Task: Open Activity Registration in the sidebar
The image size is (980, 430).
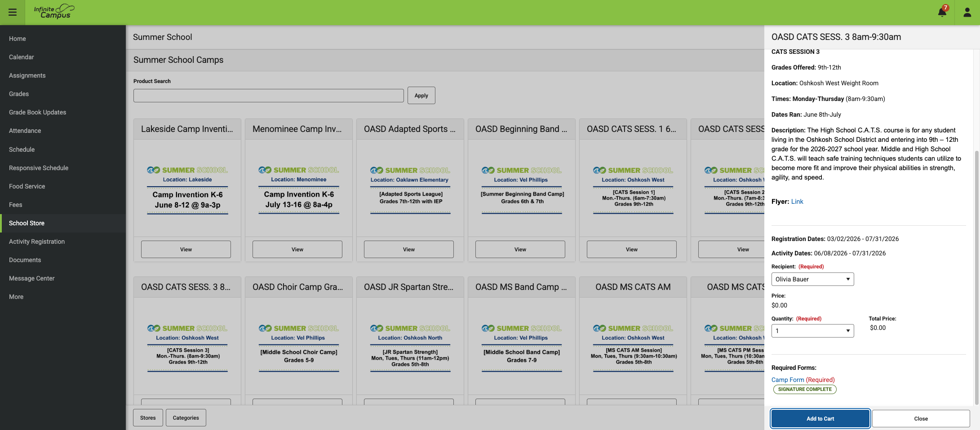Action: [x=63, y=241]
